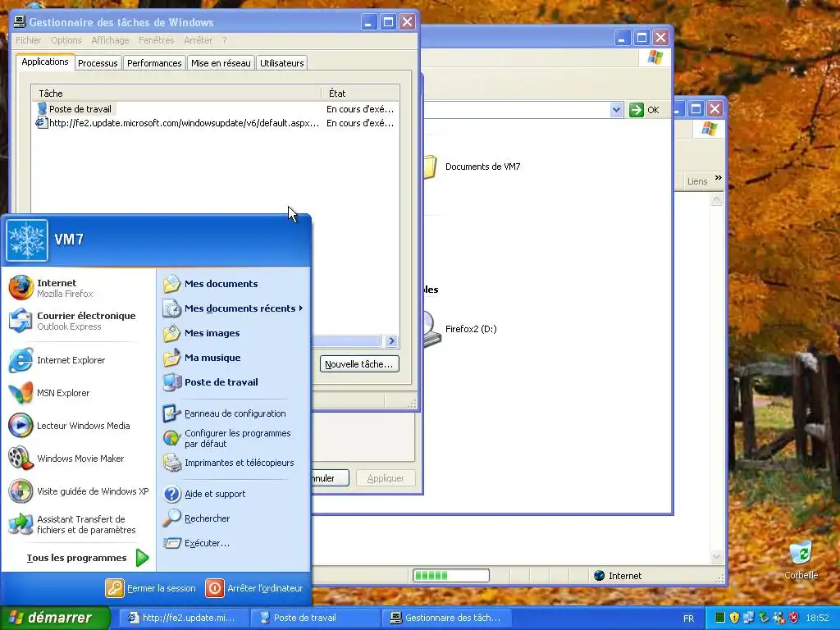Open Poste de travail in Start menu
The height and width of the screenshot is (630, 840).
tap(234, 382)
